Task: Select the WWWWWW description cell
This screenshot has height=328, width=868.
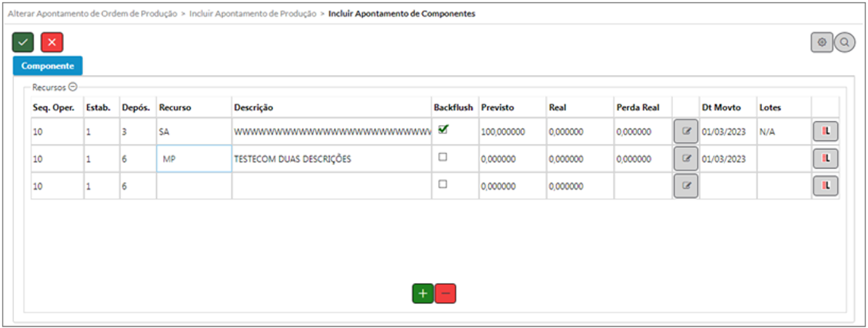Action: 332,131
